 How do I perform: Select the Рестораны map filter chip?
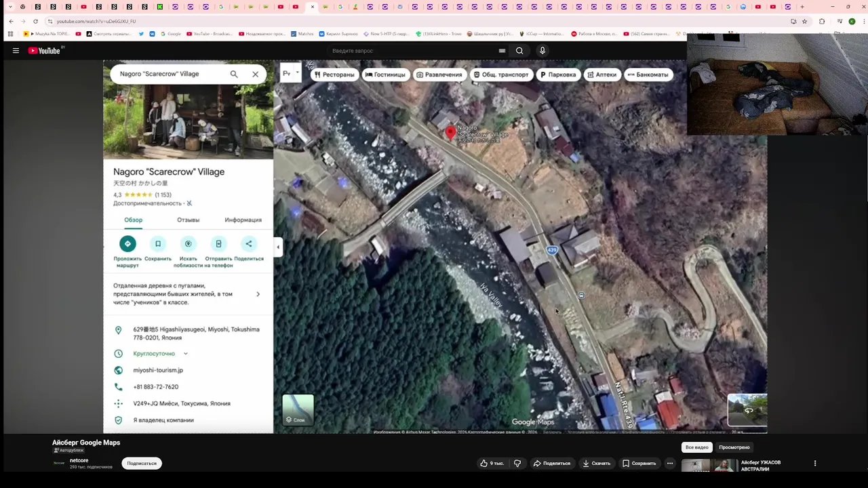coord(334,75)
